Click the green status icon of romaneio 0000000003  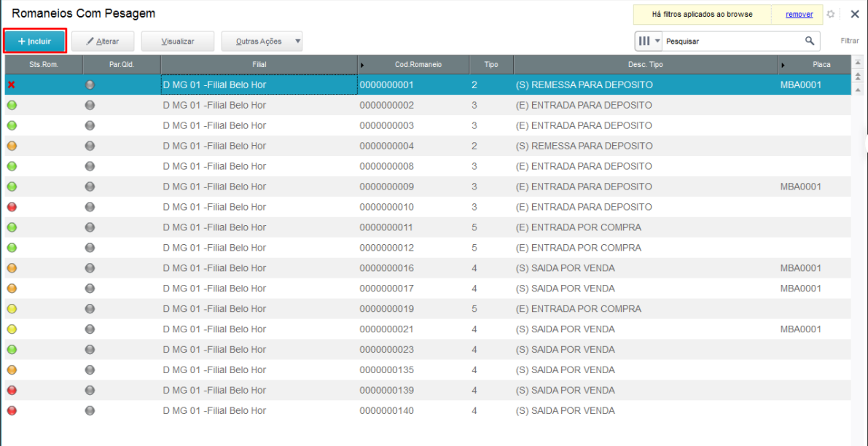click(12, 125)
